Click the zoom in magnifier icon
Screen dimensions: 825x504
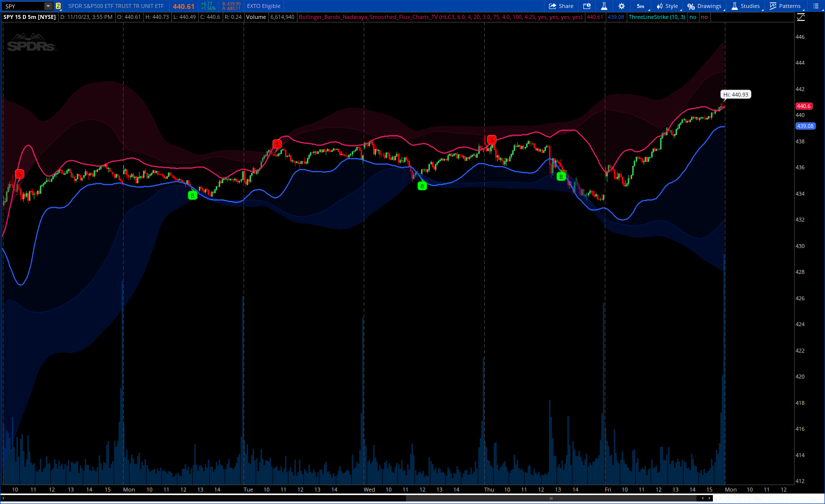tap(738, 499)
